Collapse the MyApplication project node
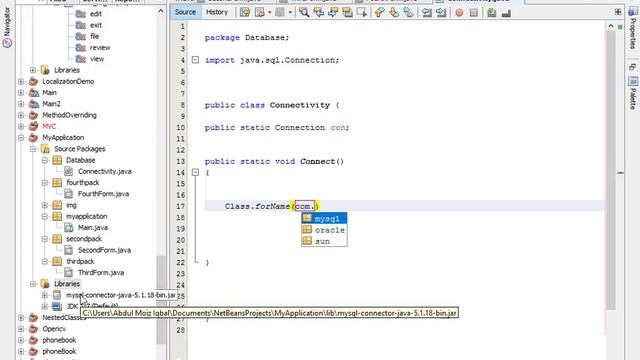Viewport: 640px width, 360px height. pos(21,138)
